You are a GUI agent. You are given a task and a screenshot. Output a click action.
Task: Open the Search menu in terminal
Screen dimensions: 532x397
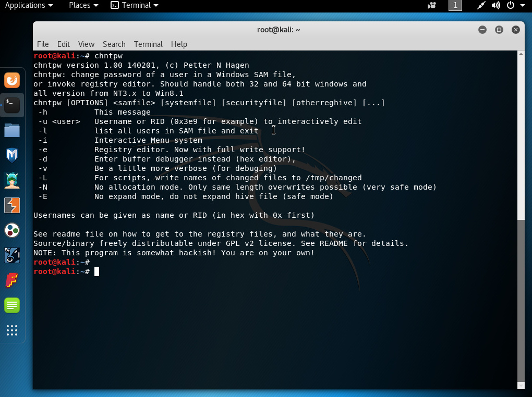114,44
